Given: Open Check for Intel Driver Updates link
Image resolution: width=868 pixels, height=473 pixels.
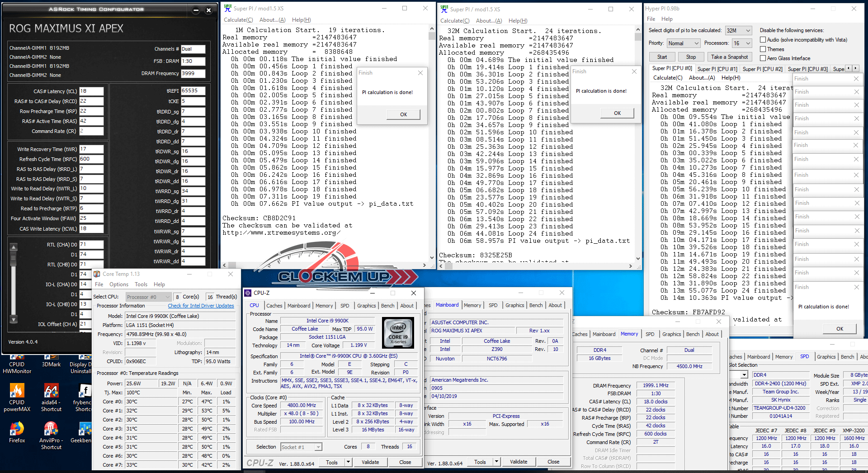Looking at the screenshot, I should 201,306.
